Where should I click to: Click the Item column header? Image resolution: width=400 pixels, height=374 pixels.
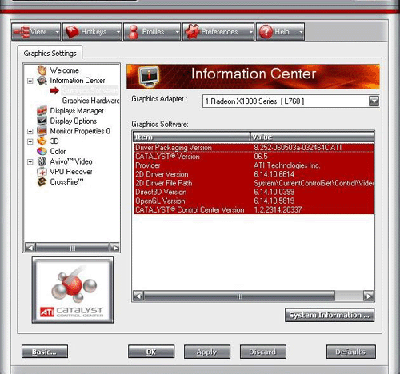pyautogui.click(x=191, y=137)
